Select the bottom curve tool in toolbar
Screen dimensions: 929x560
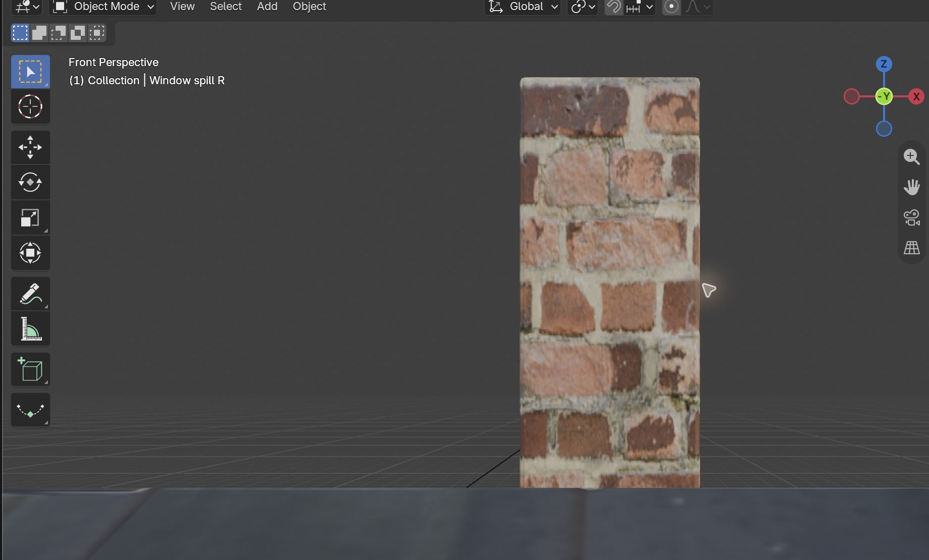30,410
